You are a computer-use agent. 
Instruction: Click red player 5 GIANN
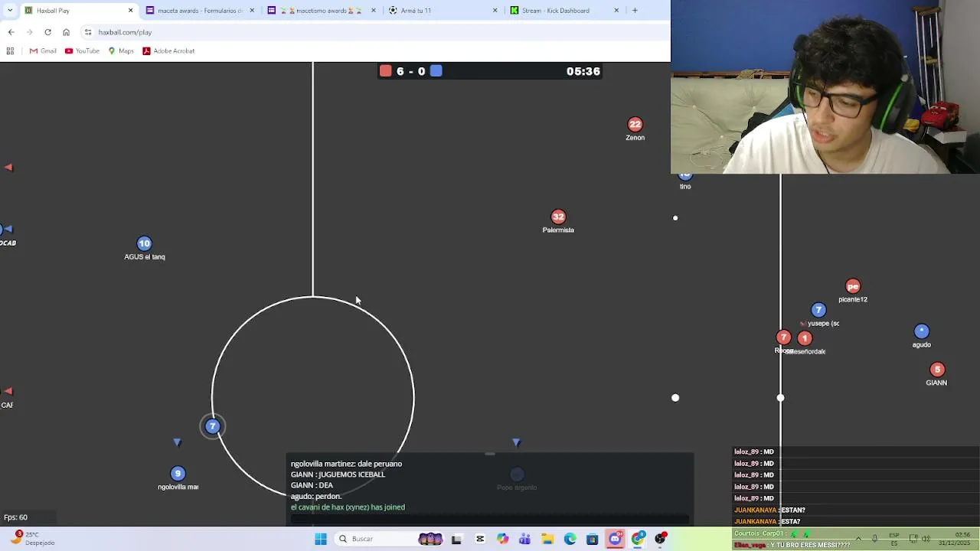point(937,370)
